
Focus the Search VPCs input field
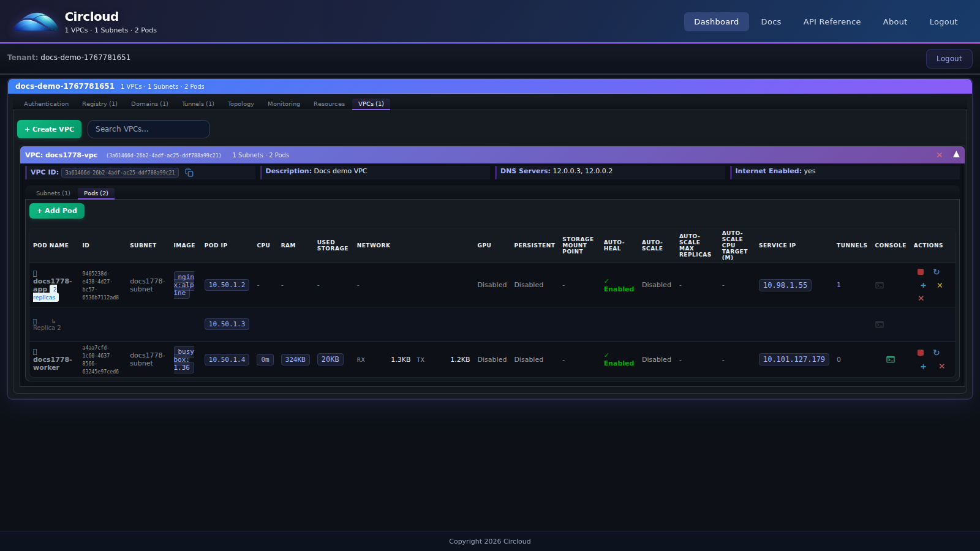click(149, 129)
